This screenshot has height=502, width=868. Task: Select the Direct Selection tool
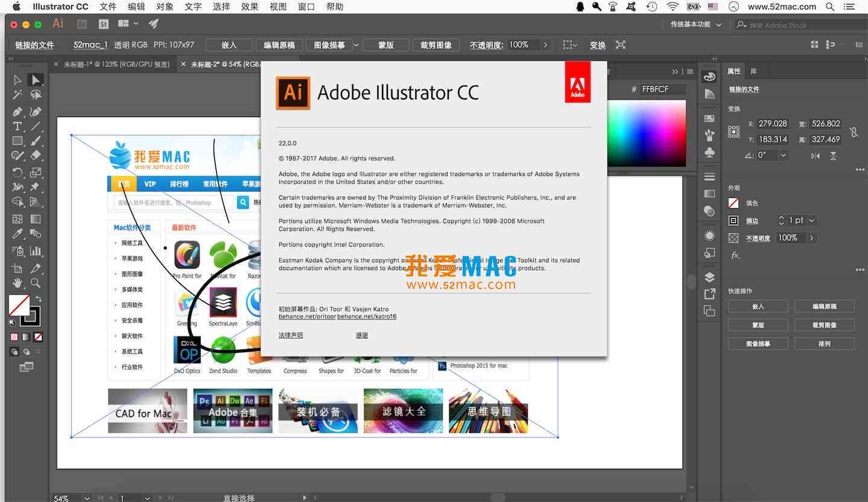coord(36,80)
